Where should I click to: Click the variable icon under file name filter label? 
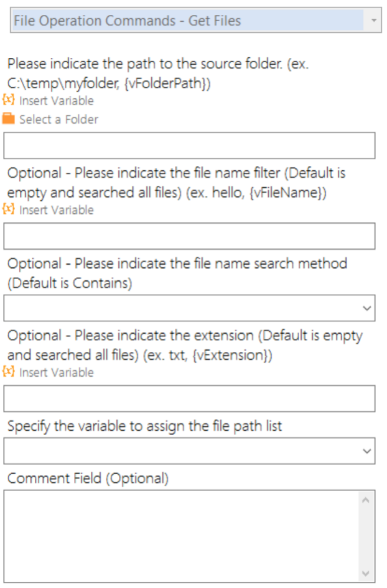coord(8,209)
